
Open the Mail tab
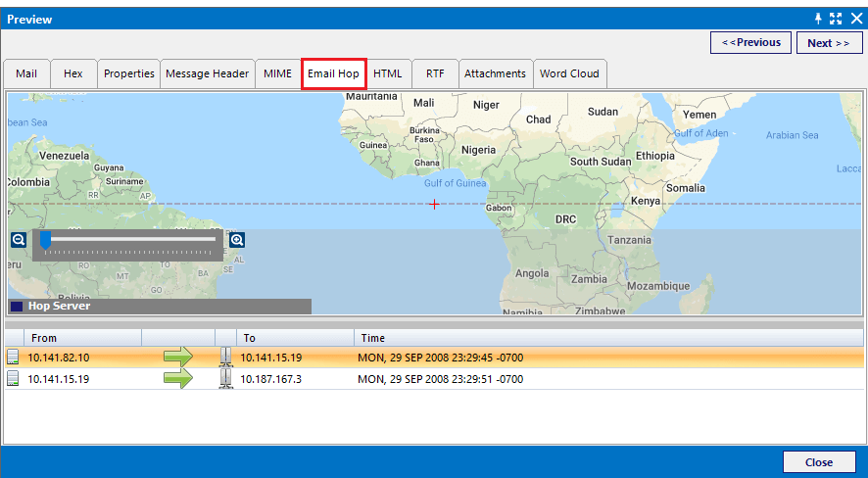pos(26,73)
